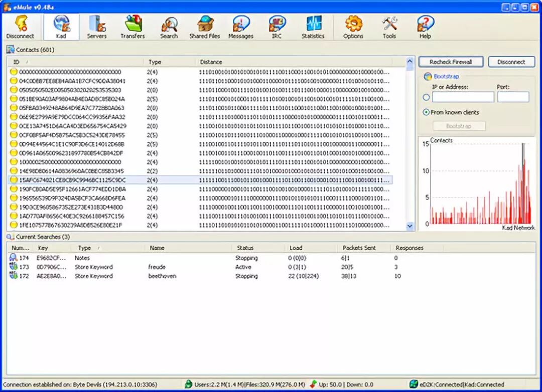Screen dimensions: 542x392
Task: Click the Port input field
Action: coord(513,97)
